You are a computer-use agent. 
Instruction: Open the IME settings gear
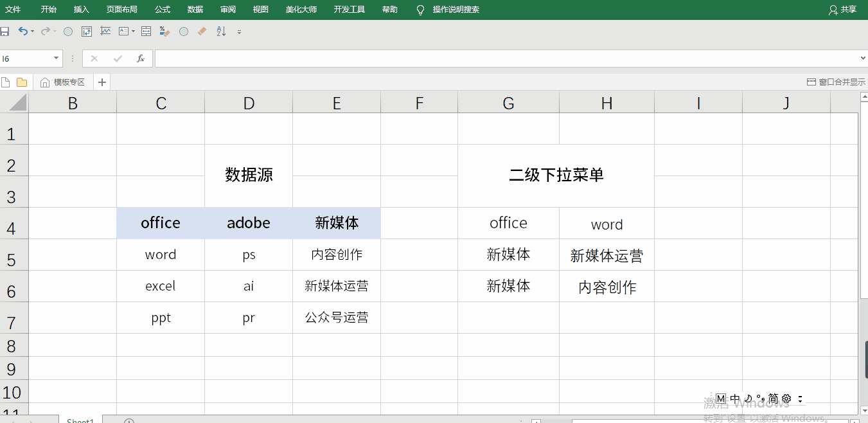(x=786, y=398)
